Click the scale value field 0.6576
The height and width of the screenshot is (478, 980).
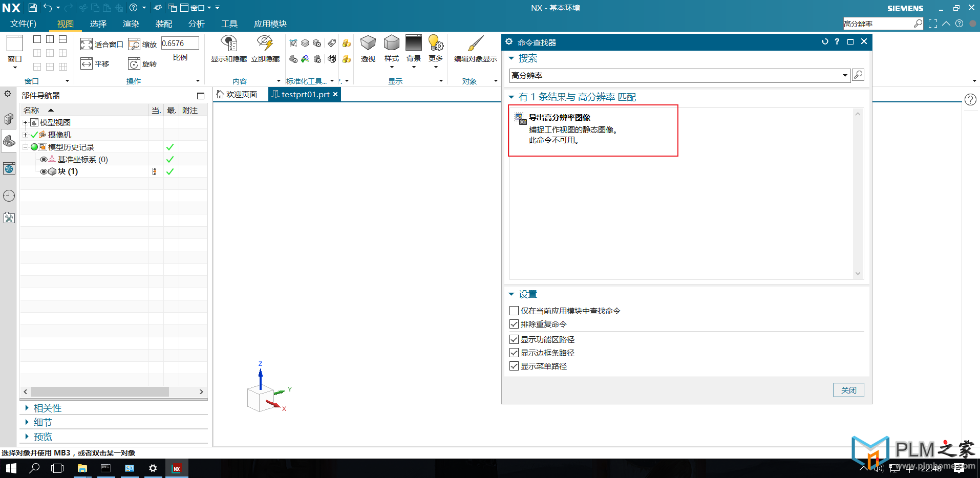(180, 44)
